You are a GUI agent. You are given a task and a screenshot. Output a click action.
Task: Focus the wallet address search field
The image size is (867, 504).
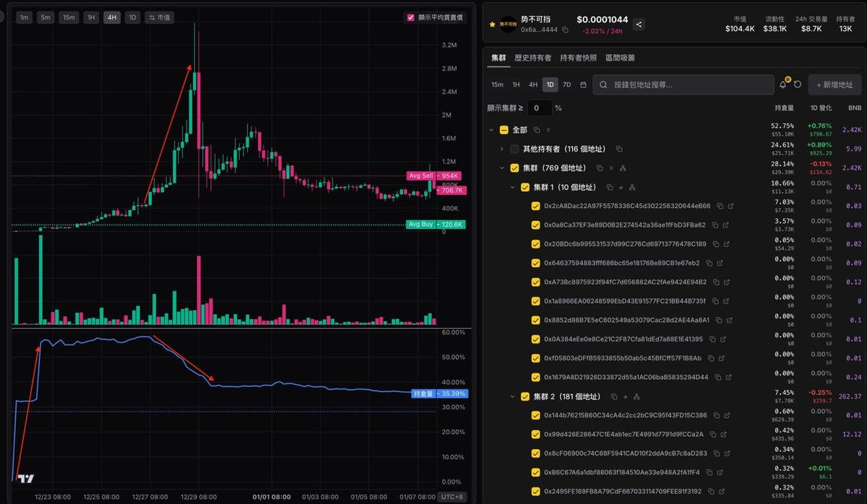683,84
